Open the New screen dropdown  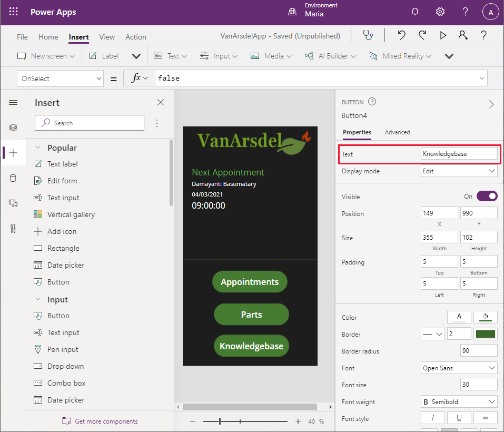point(46,56)
